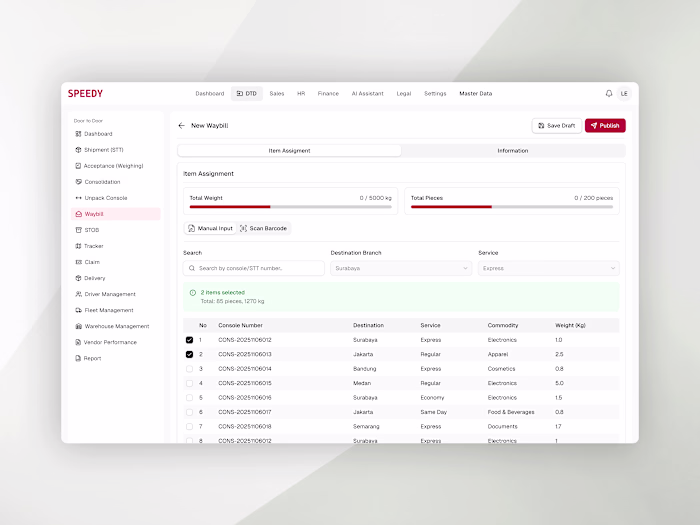
Task: Check the CONS-20251106018 row checkbox
Action: (189, 427)
